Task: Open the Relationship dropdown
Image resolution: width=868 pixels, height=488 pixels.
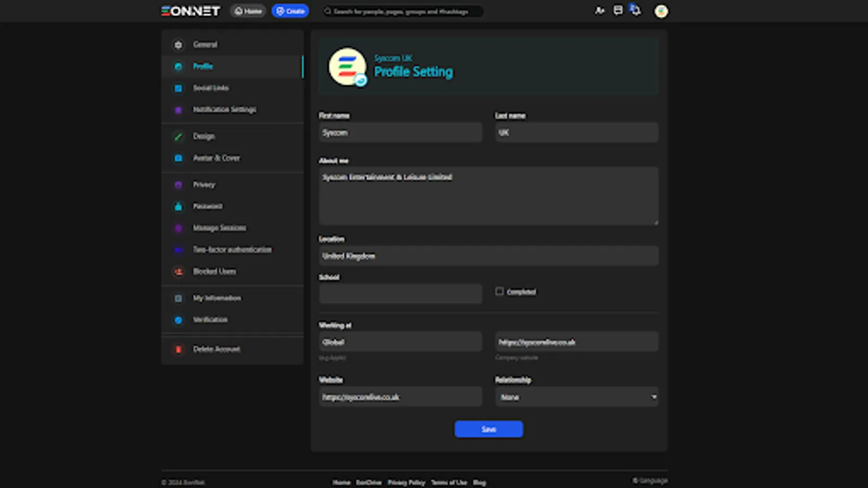Action: click(576, 397)
